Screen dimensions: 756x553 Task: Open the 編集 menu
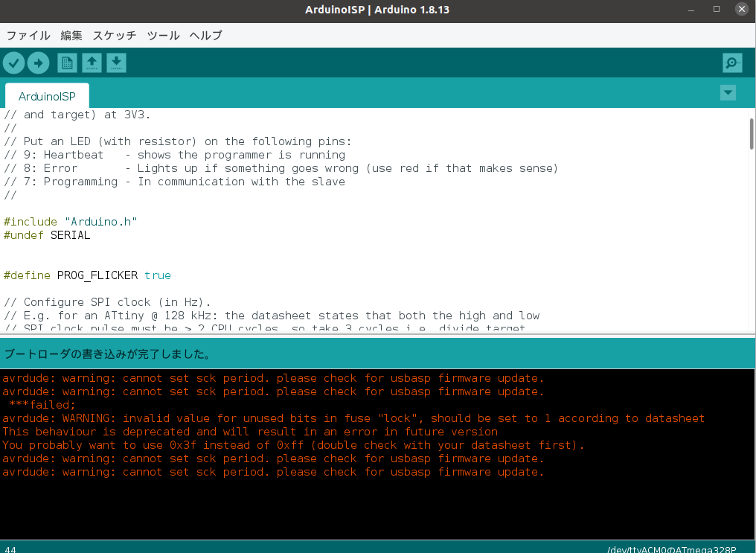click(x=71, y=36)
